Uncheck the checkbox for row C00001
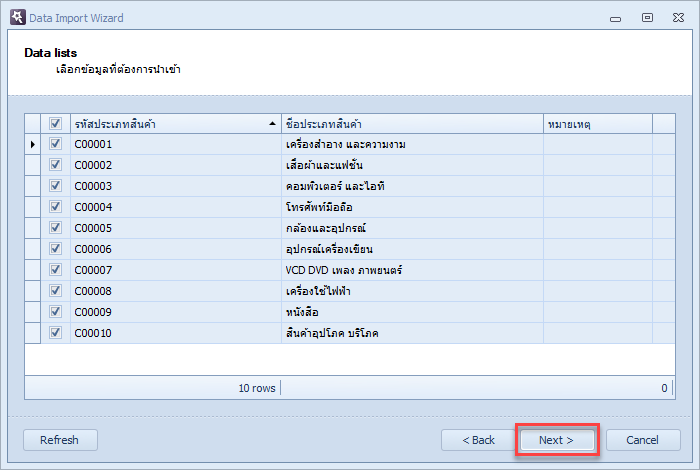This screenshot has height=470, width=700. (55, 144)
